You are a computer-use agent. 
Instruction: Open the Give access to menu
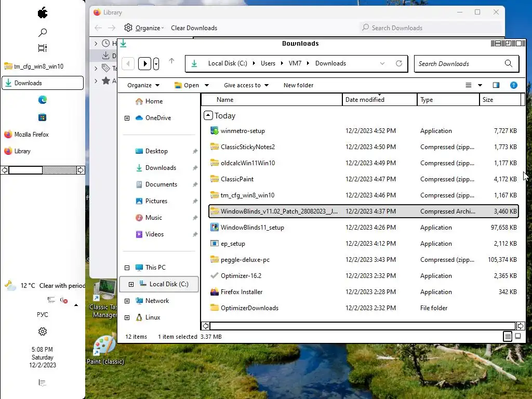[x=246, y=85]
